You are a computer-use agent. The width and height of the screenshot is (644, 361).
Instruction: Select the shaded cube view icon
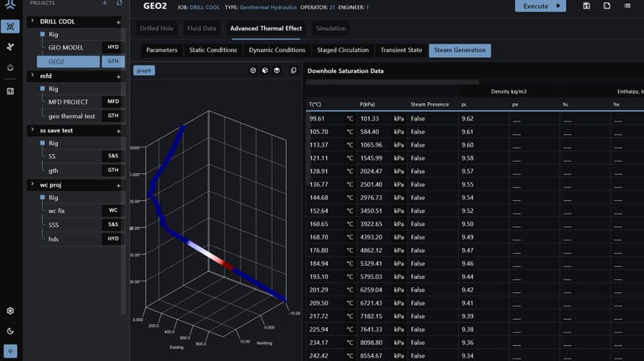(x=265, y=70)
